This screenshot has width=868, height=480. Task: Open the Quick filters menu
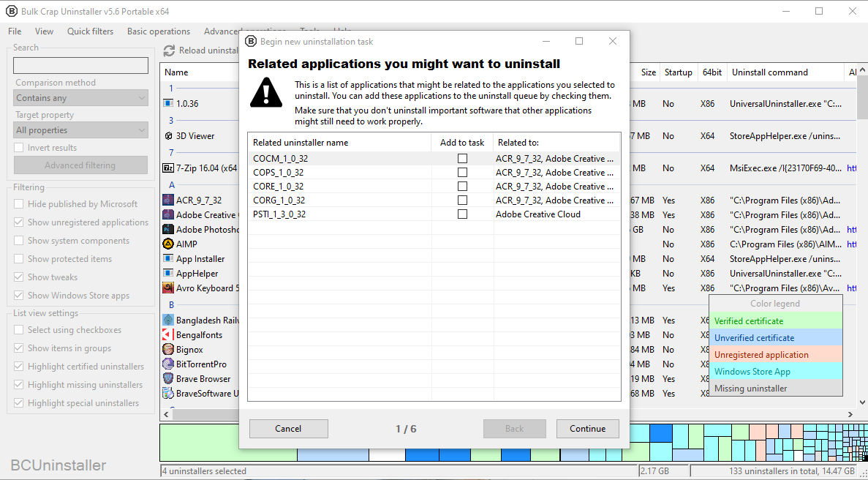(x=90, y=31)
